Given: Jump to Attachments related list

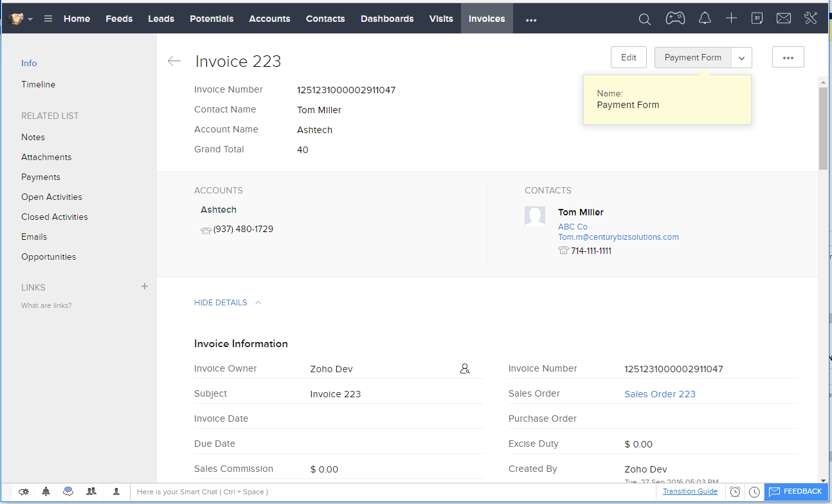Looking at the screenshot, I should click(x=46, y=157).
